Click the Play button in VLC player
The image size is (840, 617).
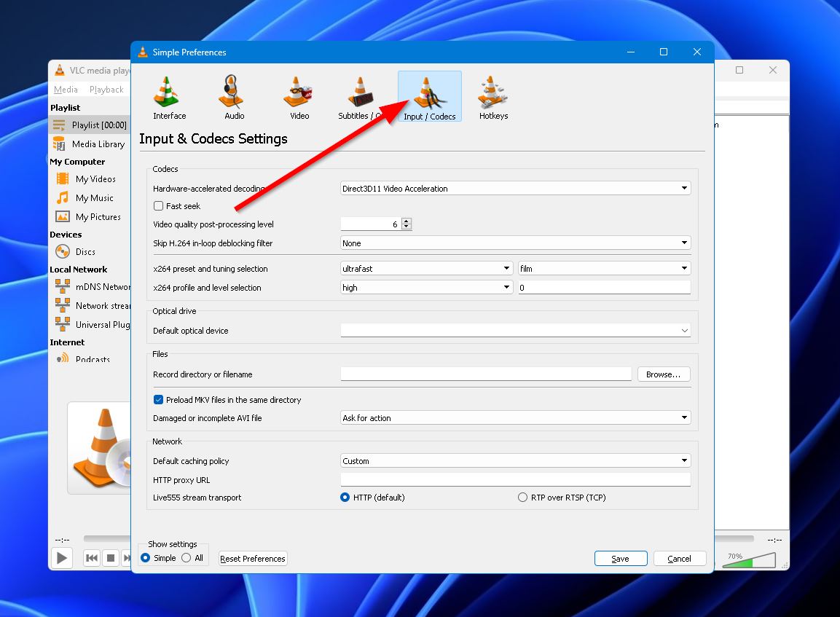pyautogui.click(x=62, y=558)
